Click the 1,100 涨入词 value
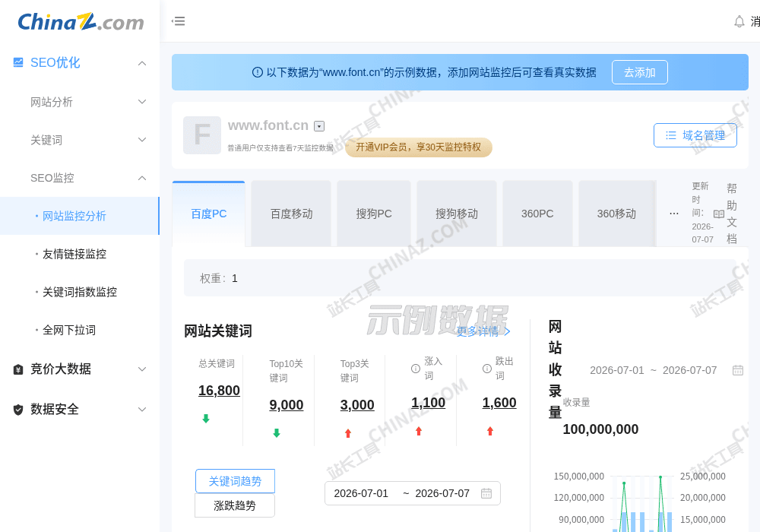Viewport: 760px width, 532px height. tap(429, 403)
